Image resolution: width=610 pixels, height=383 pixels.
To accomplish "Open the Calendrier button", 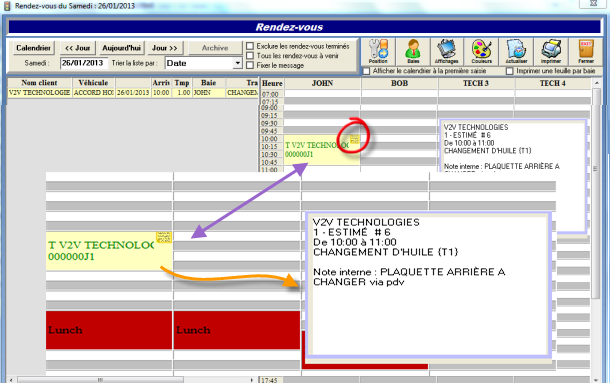I will point(33,48).
